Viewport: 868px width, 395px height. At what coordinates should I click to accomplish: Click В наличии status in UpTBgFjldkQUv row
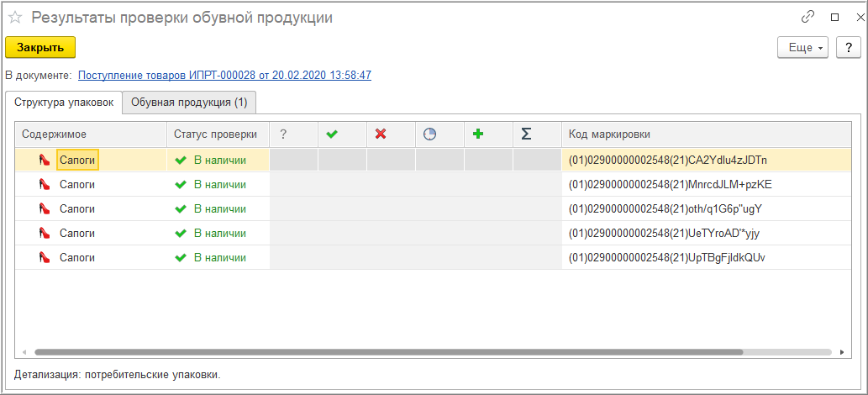click(220, 258)
